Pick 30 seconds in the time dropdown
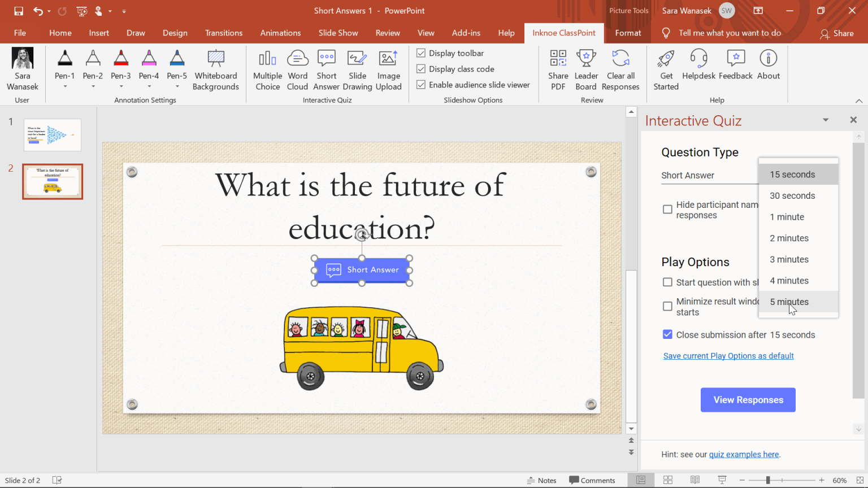Image resolution: width=868 pixels, height=488 pixels. click(792, 195)
